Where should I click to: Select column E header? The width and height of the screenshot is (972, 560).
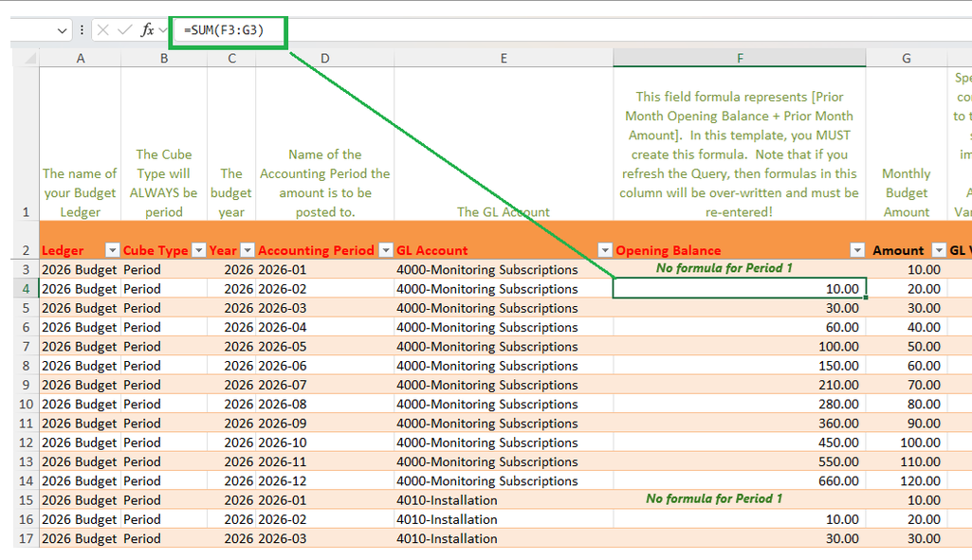504,58
